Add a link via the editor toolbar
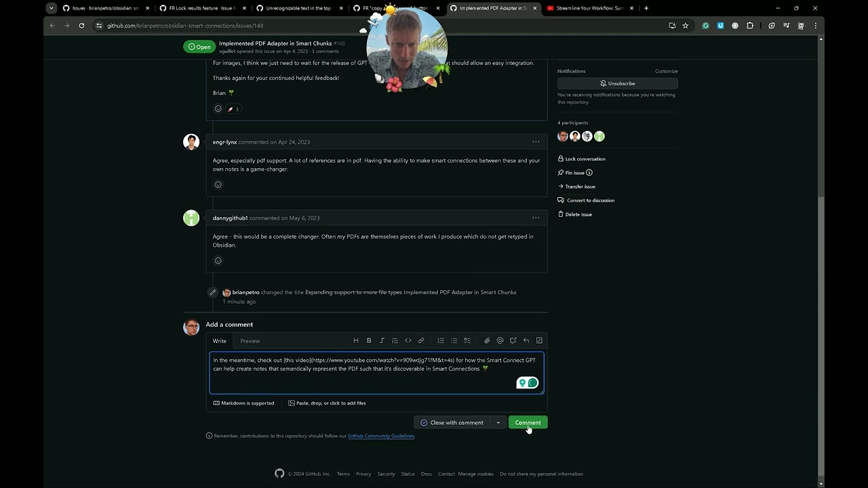The image size is (868, 488). tap(421, 340)
